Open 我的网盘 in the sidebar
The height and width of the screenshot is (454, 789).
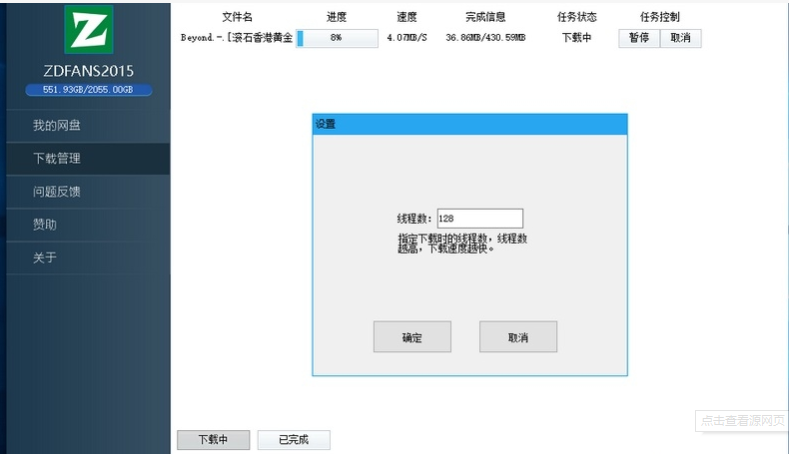point(88,125)
